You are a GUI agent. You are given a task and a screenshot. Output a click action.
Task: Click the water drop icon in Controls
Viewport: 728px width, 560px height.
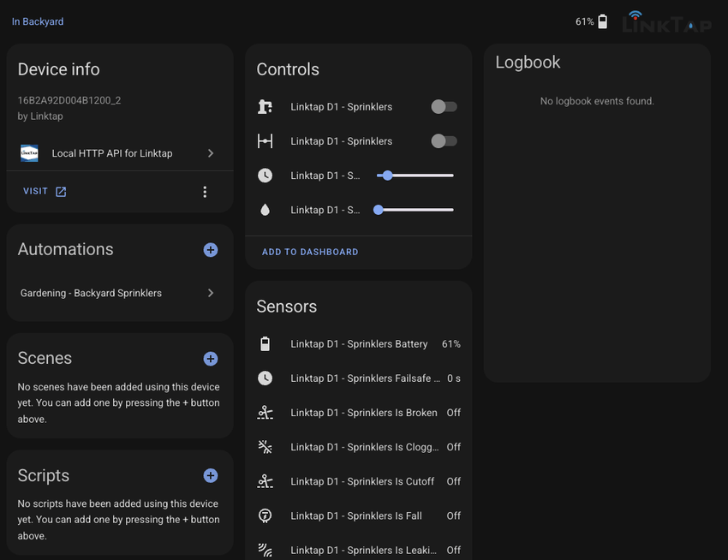tap(266, 210)
